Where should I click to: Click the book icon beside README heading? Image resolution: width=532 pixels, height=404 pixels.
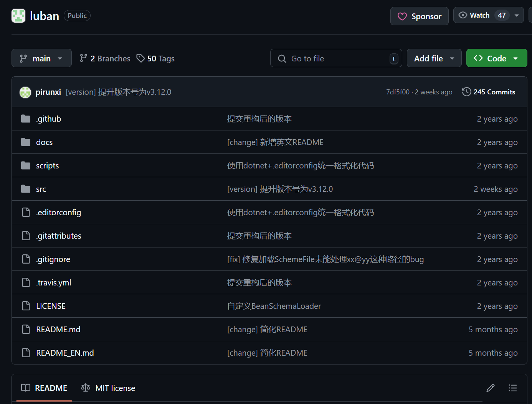pyautogui.click(x=25, y=388)
